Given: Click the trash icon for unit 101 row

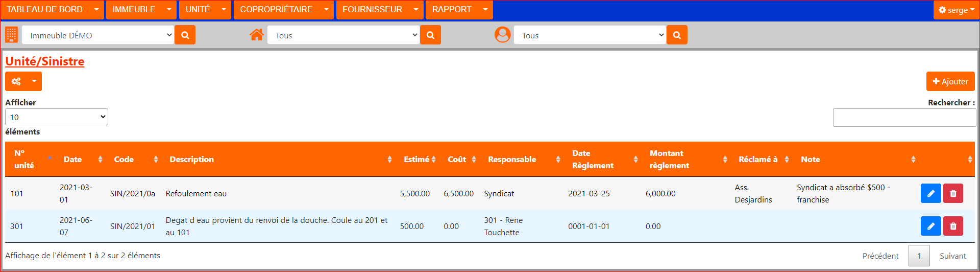Looking at the screenshot, I should (x=953, y=193).
